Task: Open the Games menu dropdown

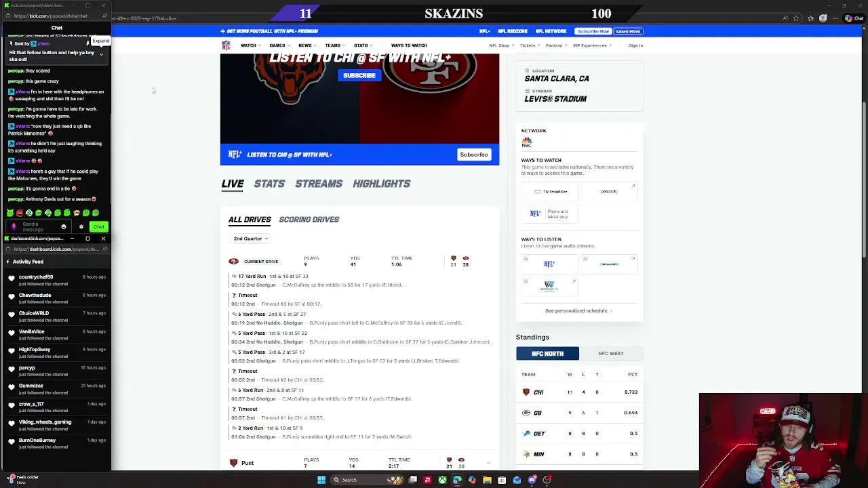Action: tap(279, 45)
